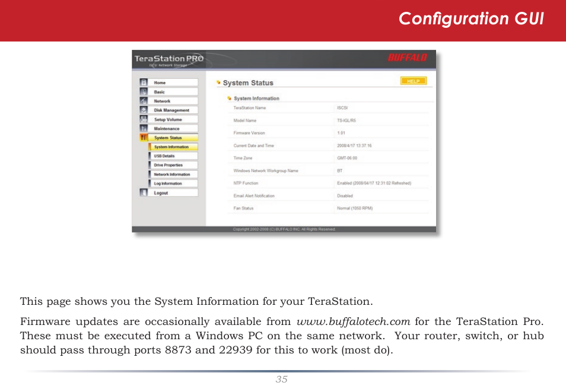Select the System Status menu item
Image resolution: width=566 pixels, height=392 pixels.
coord(173,138)
